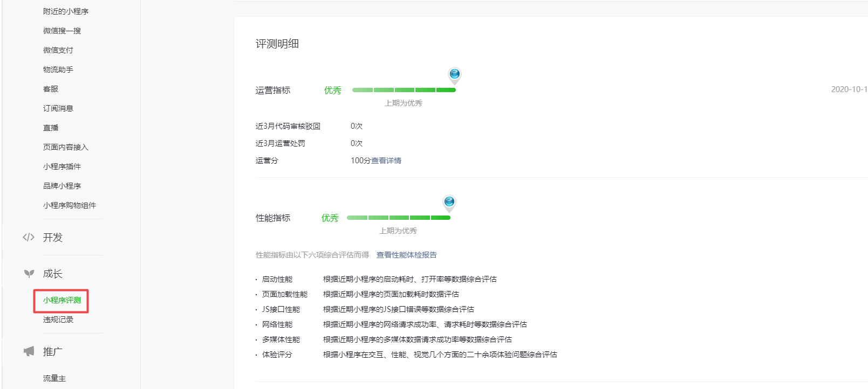Select 直播 in sidebar
Image resolution: width=868 pixels, height=389 pixels.
point(51,128)
